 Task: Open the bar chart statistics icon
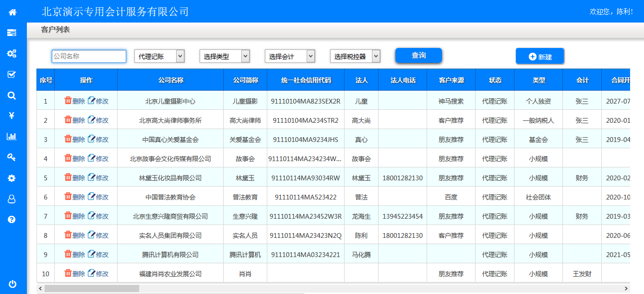click(x=12, y=136)
